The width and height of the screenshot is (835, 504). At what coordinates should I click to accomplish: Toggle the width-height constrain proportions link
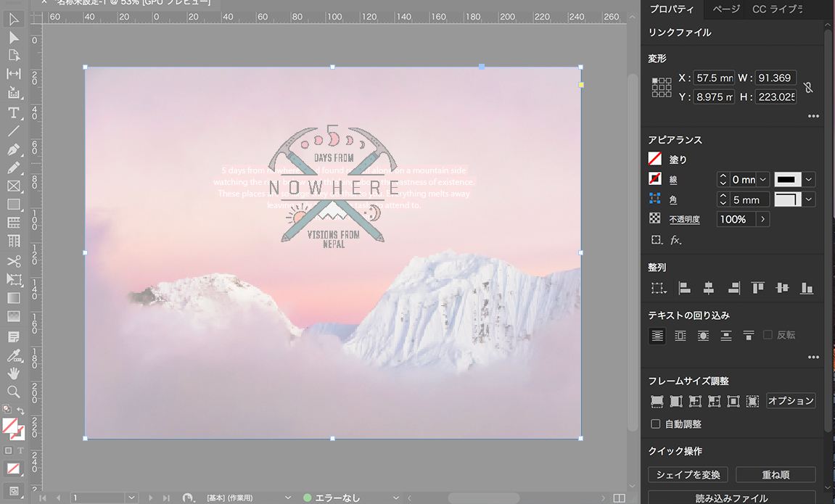pyautogui.click(x=808, y=87)
